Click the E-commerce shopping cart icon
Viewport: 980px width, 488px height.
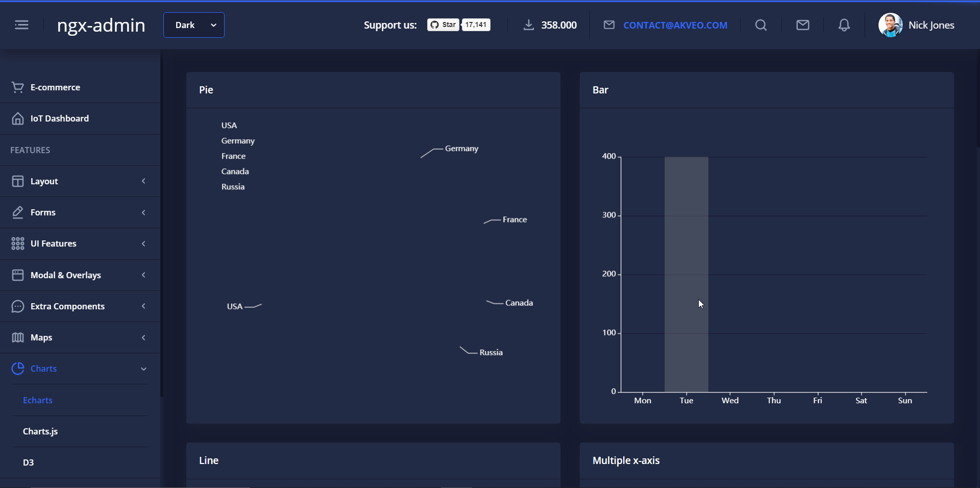point(18,87)
